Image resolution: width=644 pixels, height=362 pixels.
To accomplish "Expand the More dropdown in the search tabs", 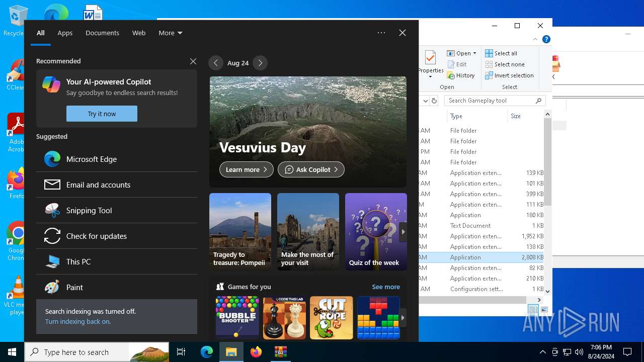I will [x=170, y=33].
